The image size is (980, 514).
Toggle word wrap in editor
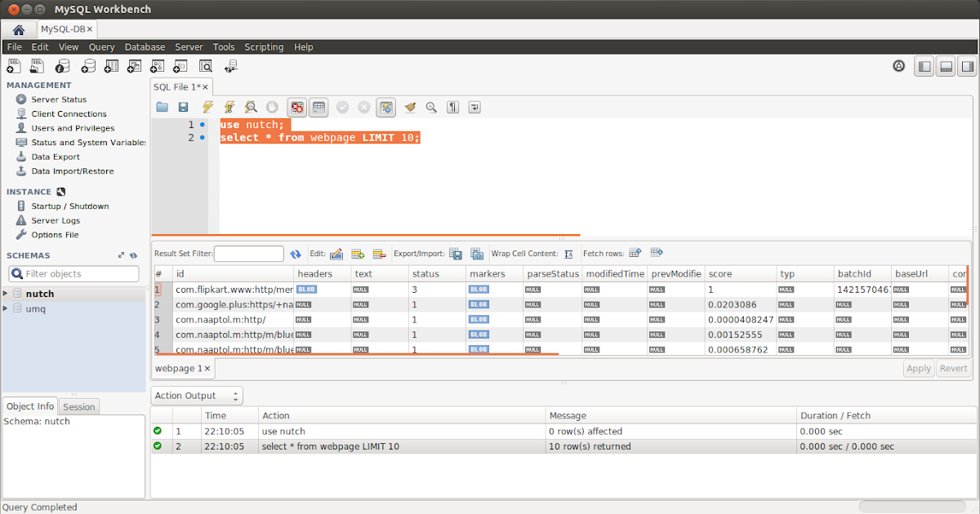pos(474,107)
